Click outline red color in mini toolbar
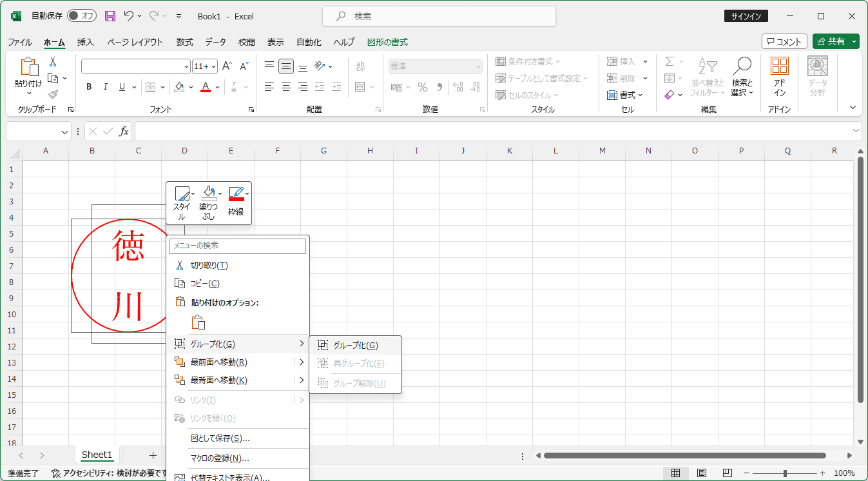 [236, 193]
